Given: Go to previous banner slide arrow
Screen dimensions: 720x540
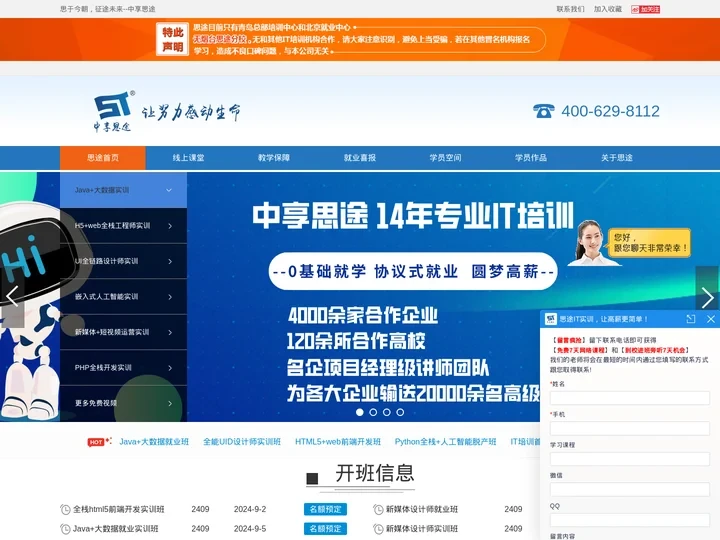Looking at the screenshot, I should click(x=12, y=297).
